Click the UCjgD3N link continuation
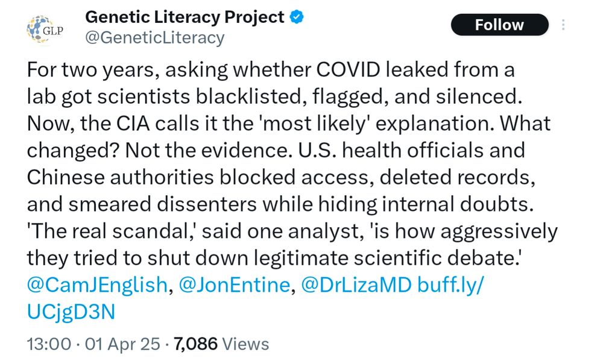603x364 pixels. pos(71,312)
